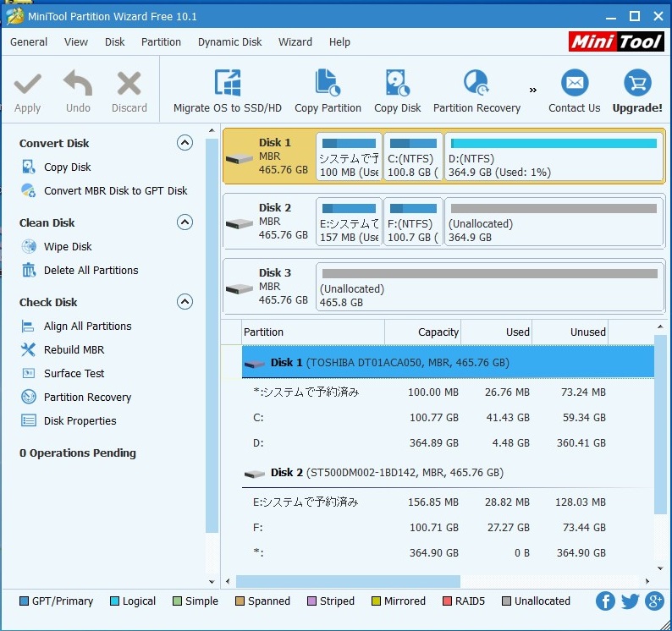Select D:(NTFS) partition block on Disk 1
The height and width of the screenshot is (631, 672).
tap(554, 156)
